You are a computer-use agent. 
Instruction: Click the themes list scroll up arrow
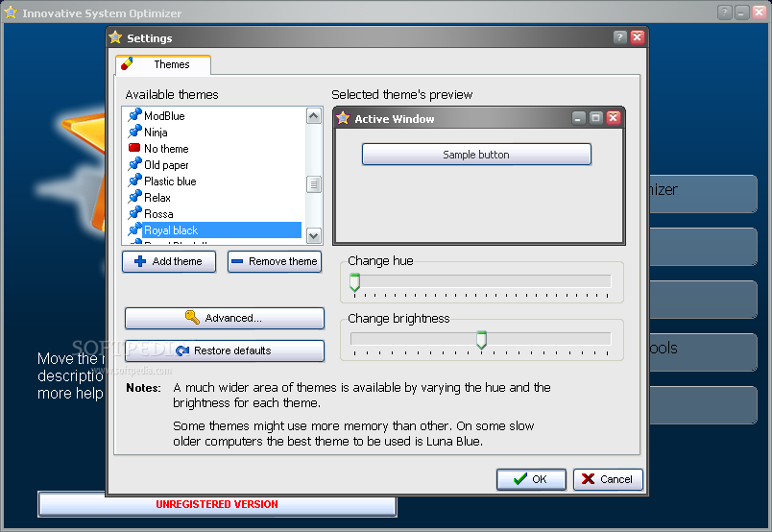click(314, 116)
